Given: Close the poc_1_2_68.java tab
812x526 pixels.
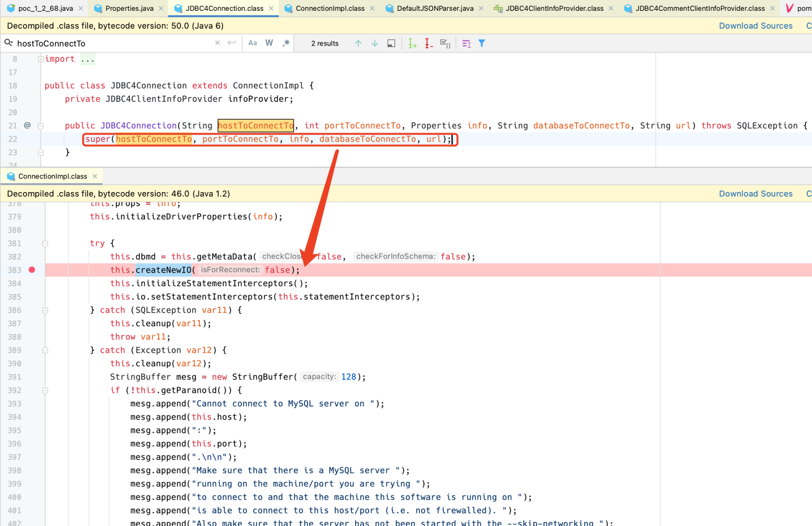Looking at the screenshot, I should point(81,8).
